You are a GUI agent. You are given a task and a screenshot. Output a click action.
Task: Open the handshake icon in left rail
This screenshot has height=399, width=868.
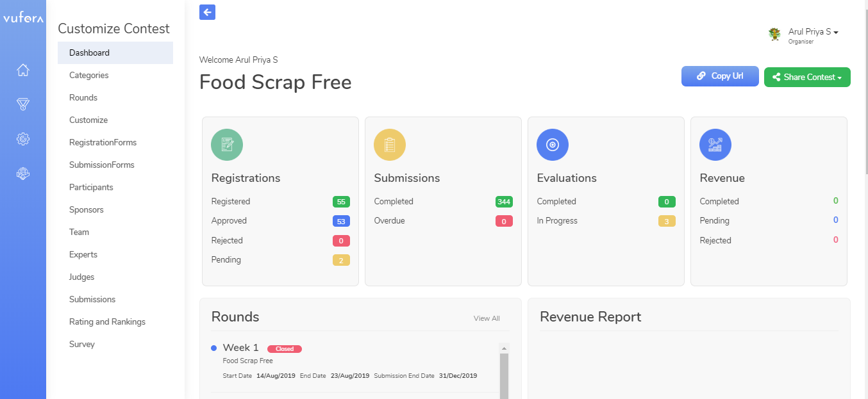tap(23, 173)
